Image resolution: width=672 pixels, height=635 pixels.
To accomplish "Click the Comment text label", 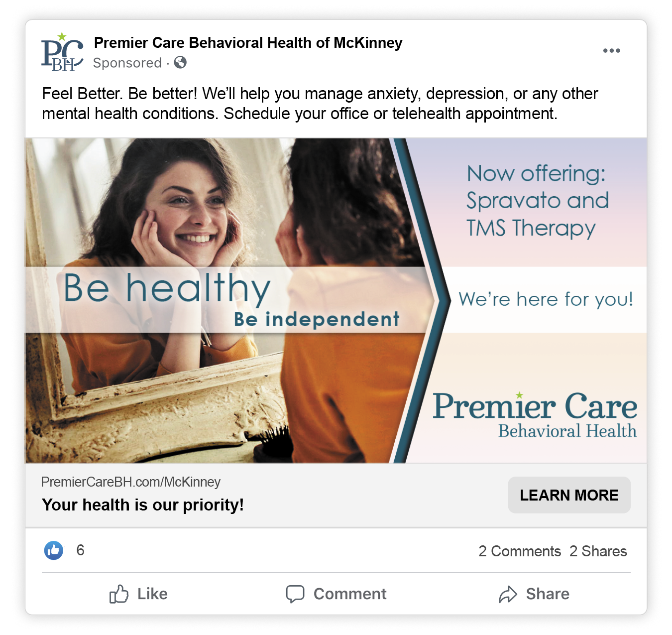I will click(350, 594).
